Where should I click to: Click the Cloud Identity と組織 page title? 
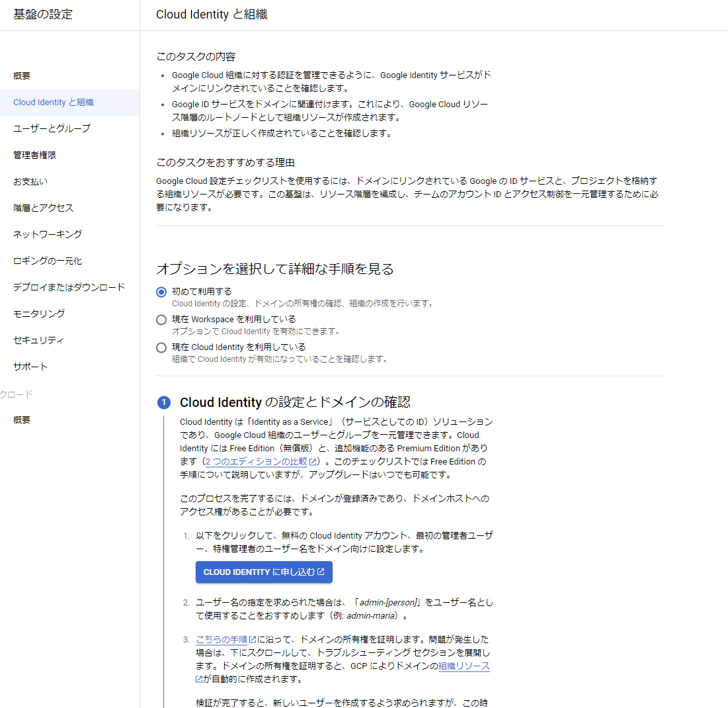pyautogui.click(x=212, y=15)
